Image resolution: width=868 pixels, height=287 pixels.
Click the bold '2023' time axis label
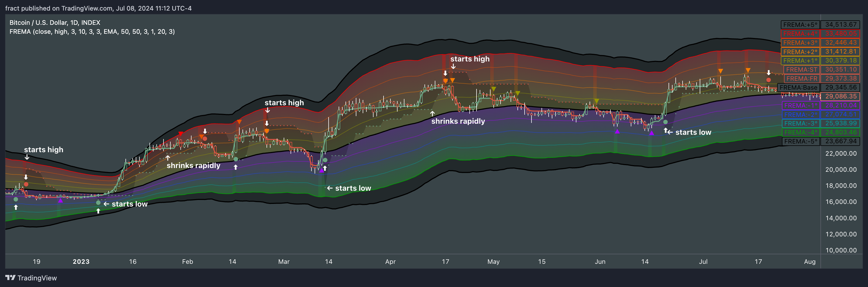pos(81,261)
